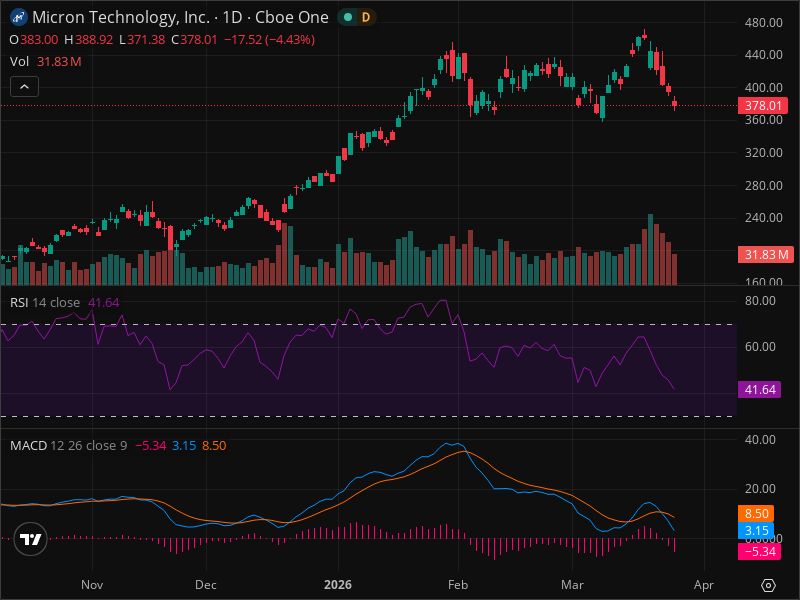Select the MACD 12 26 close 9 legend
800x600 pixels.
coord(68,445)
